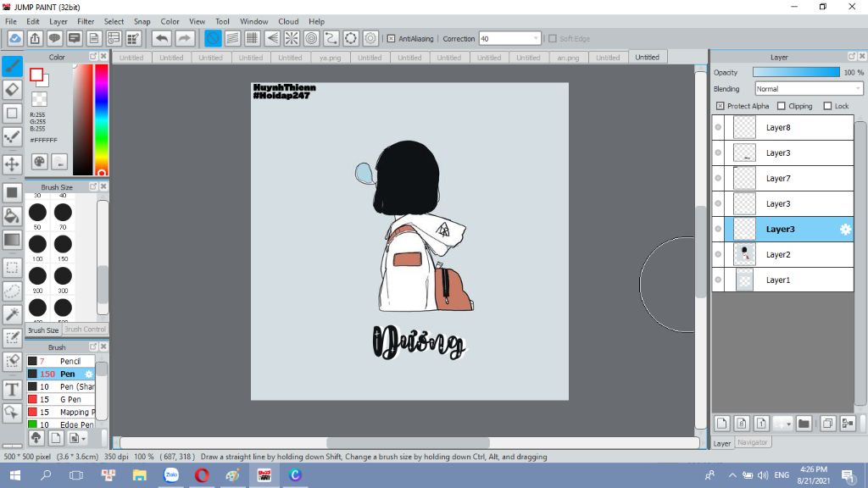The image size is (868, 488).
Task: Click the Undo arrow
Action: pyautogui.click(x=162, y=38)
